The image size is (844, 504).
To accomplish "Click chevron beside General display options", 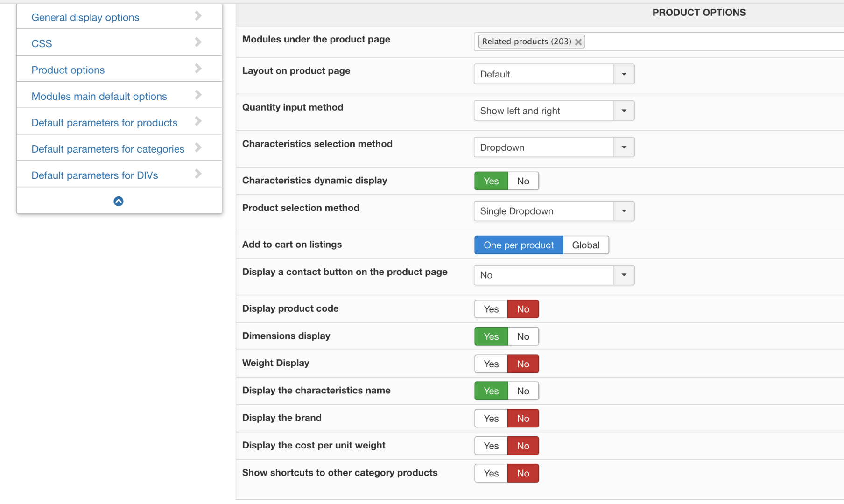I will (198, 16).
